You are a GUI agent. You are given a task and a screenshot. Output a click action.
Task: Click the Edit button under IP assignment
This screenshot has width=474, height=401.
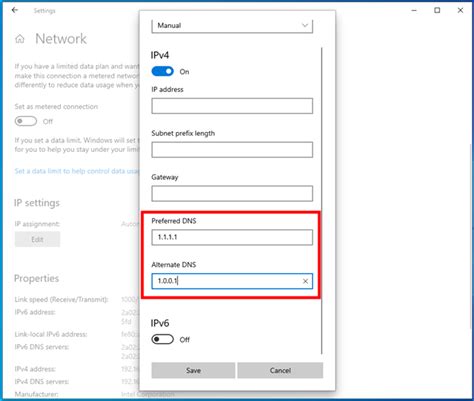(x=37, y=239)
